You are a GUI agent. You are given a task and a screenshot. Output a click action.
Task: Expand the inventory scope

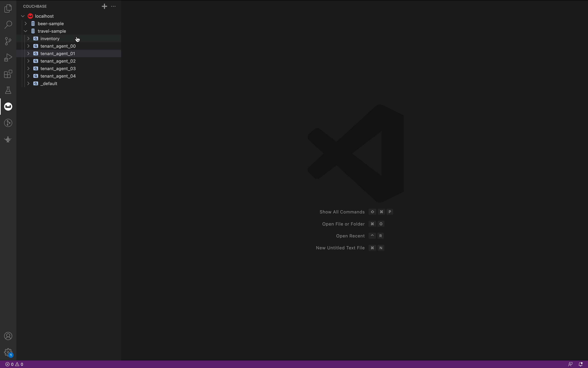point(28,39)
